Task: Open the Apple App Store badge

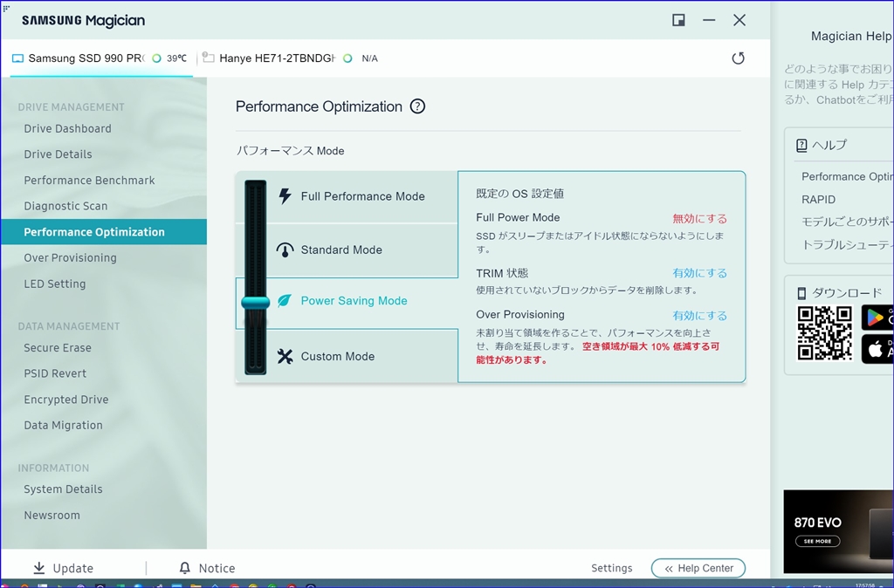Action: pyautogui.click(x=877, y=349)
